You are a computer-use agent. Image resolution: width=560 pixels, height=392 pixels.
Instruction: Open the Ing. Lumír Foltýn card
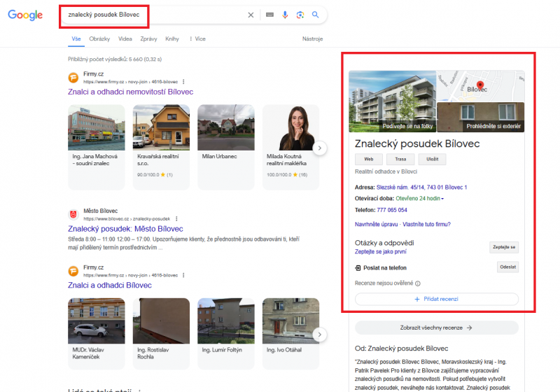[225, 334]
